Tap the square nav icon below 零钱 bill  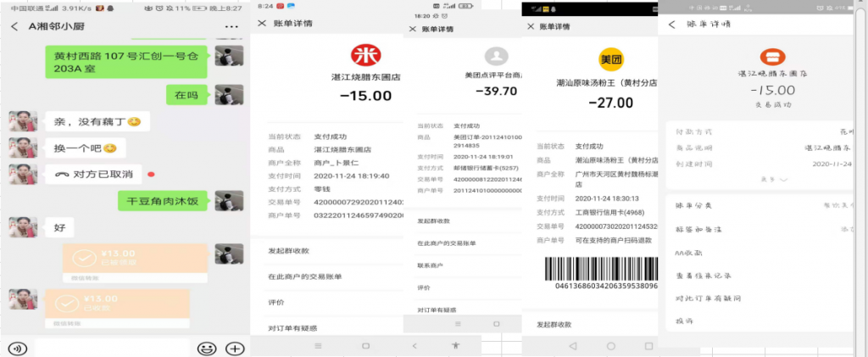365,346
